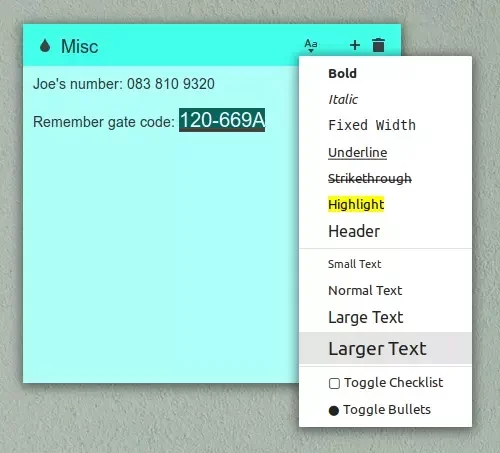This screenshot has width=500, height=453.
Task: Choose Larger Text size
Action: click(385, 348)
